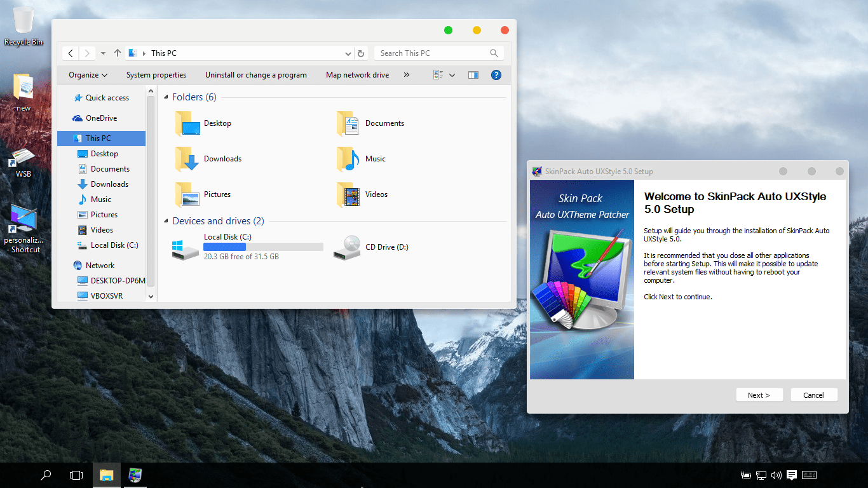Open the Organize menu

pyautogui.click(x=88, y=75)
